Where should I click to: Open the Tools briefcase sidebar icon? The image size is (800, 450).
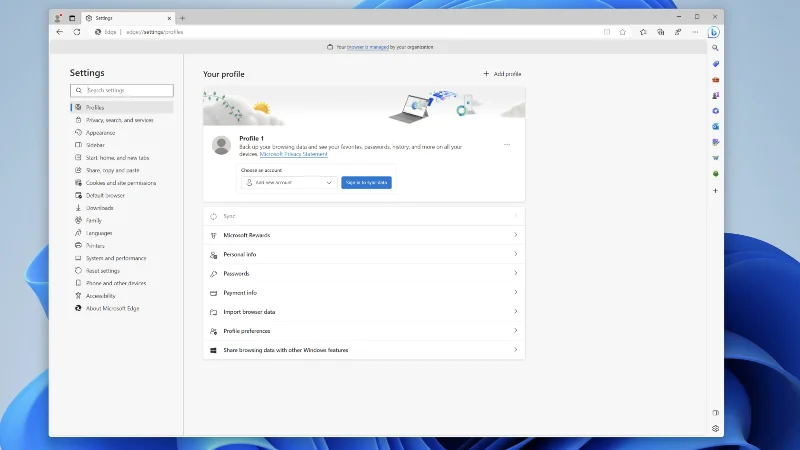715,80
